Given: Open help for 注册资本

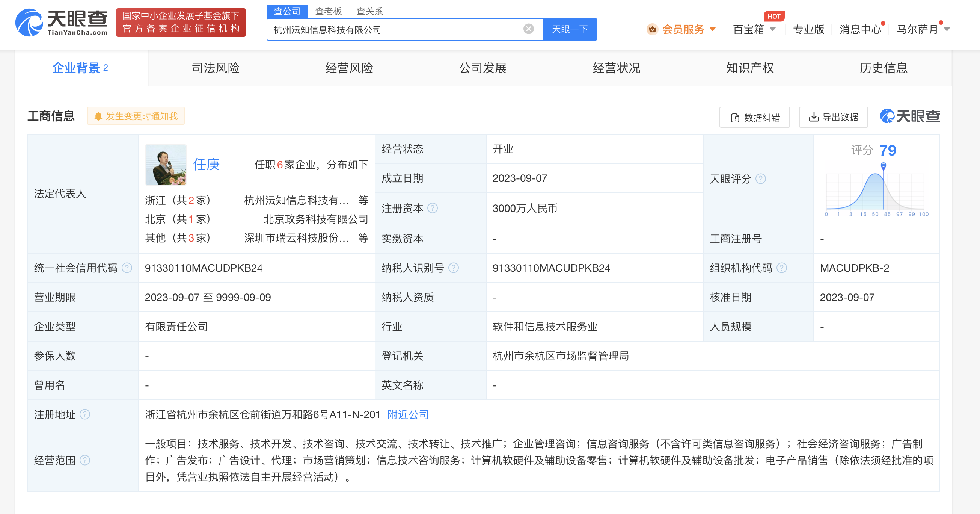Looking at the screenshot, I should [x=433, y=208].
